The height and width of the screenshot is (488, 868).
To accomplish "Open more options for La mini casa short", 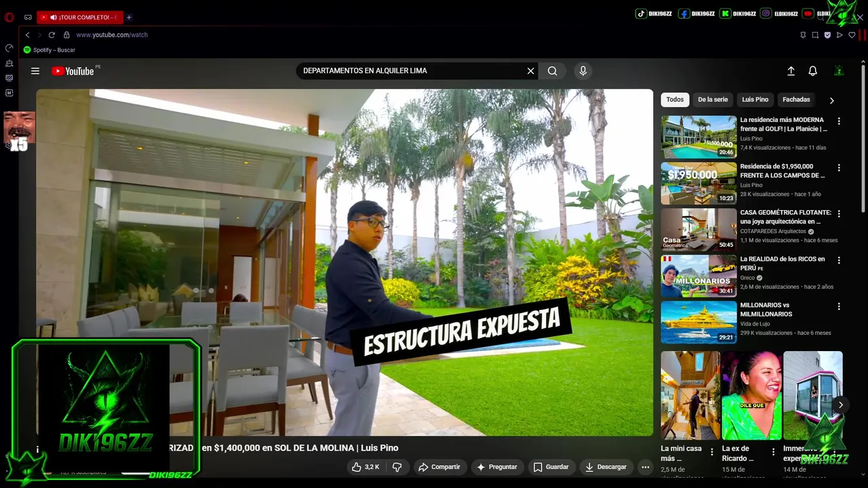I will [x=711, y=452].
